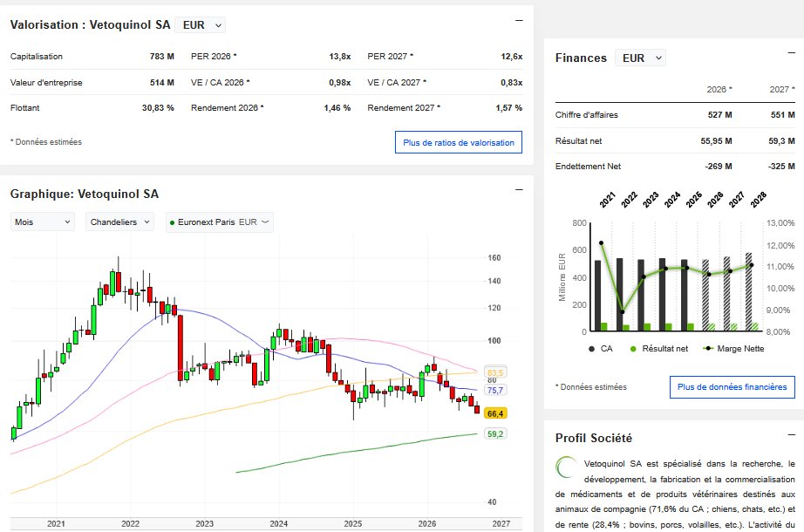
Task: Click the Résultat net 2026 value 55,95 M
Action: click(716, 141)
